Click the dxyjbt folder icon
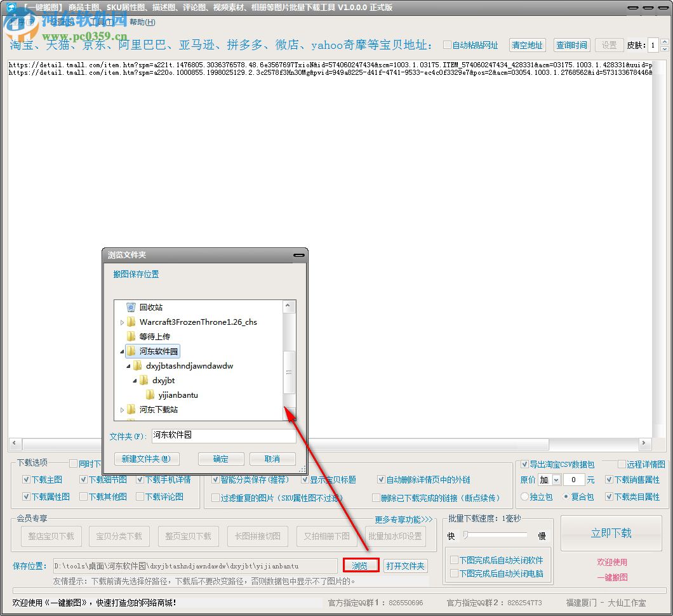 point(144,380)
